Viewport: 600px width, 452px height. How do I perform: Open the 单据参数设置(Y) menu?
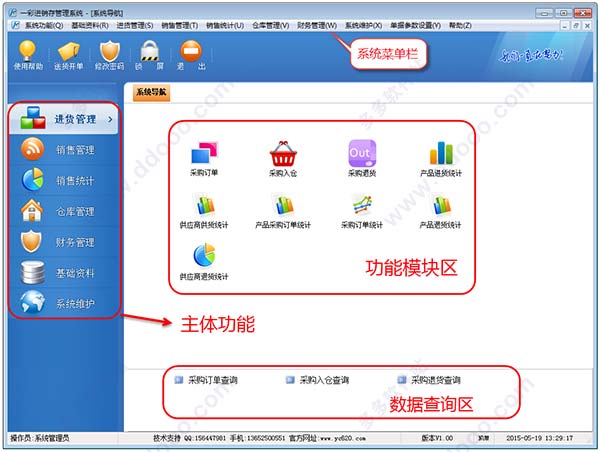[415, 26]
